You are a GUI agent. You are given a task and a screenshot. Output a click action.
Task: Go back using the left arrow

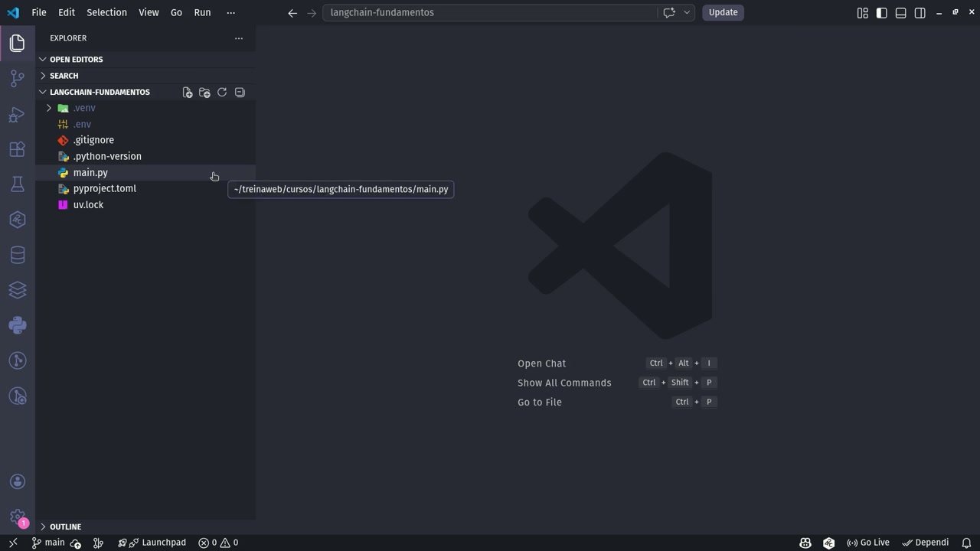(x=292, y=12)
